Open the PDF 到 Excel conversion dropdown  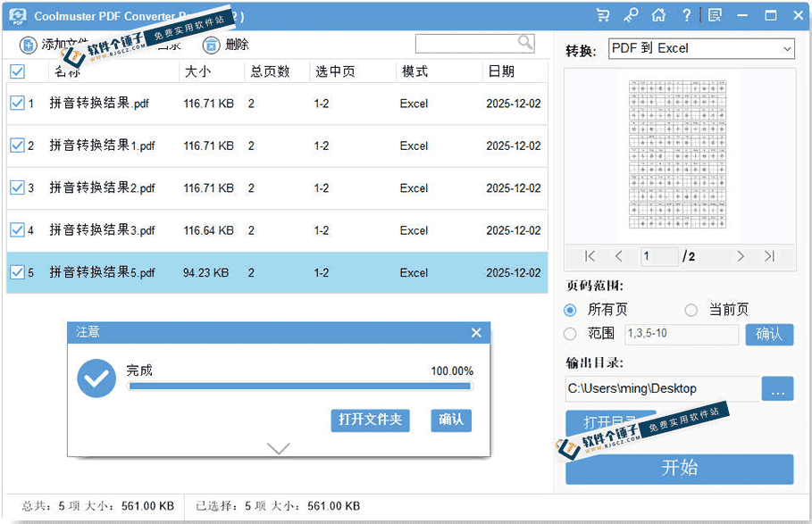[x=701, y=49]
